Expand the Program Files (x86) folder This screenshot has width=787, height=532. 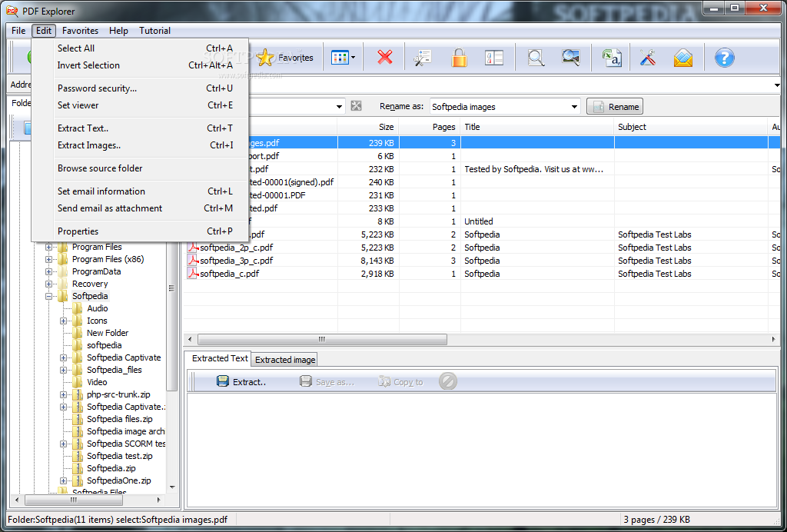click(x=48, y=260)
